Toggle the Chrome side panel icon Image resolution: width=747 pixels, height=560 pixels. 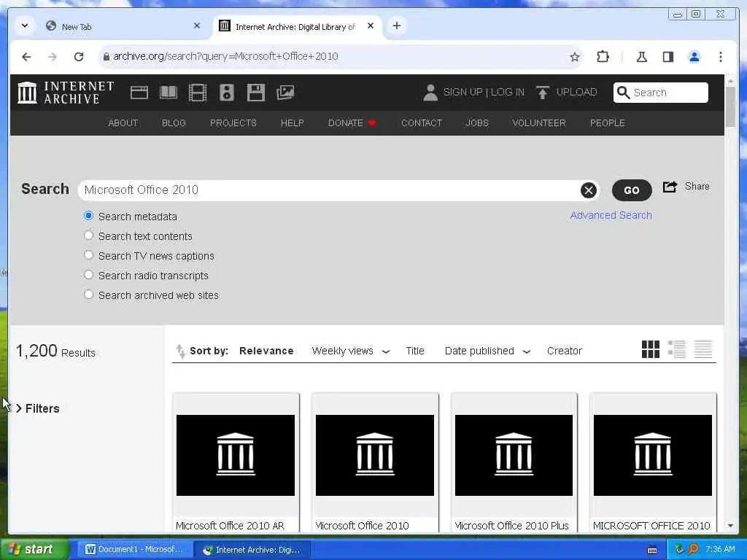click(x=668, y=57)
